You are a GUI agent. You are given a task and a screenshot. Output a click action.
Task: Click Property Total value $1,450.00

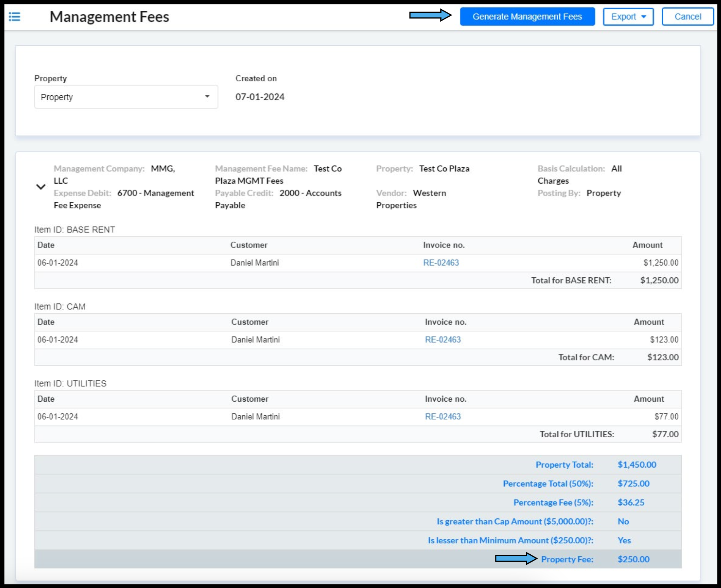pos(637,464)
